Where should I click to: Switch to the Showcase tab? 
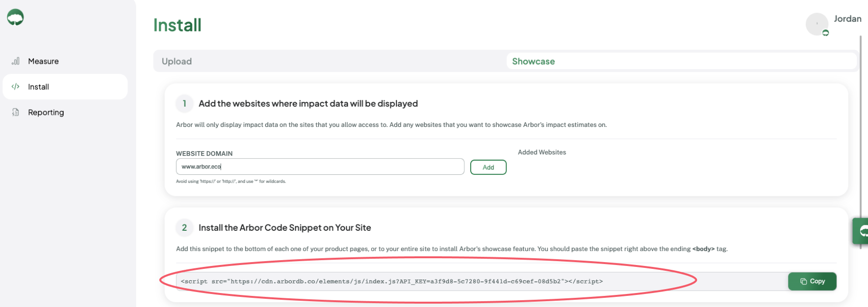tap(681, 61)
